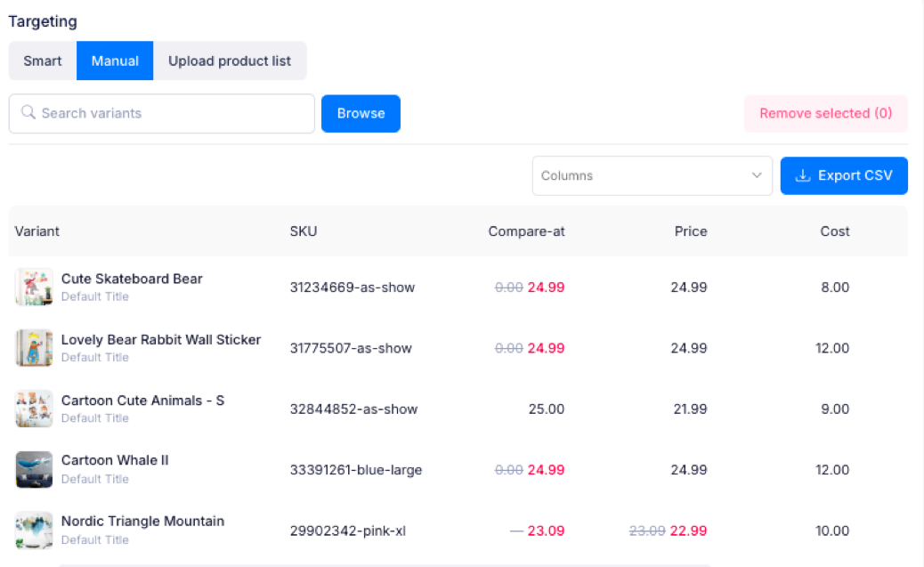This screenshot has height=567, width=924.
Task: Click cost 10.00 for Nordic Triangle Mountain
Action: point(832,531)
